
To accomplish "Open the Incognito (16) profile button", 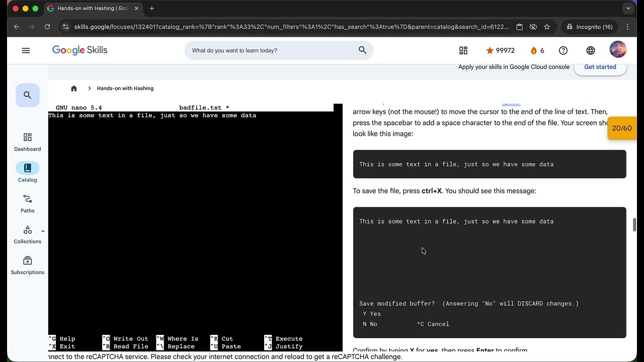I will coord(590,27).
